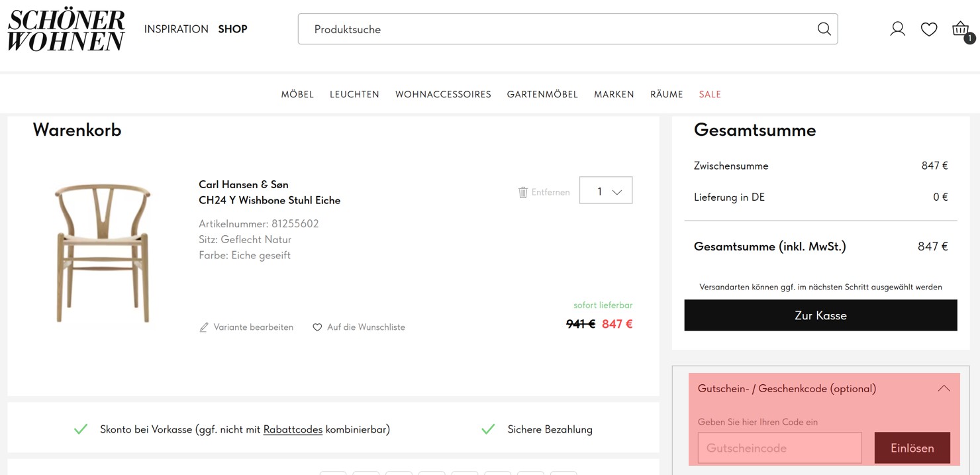Click the Zwischensumme label
This screenshot has height=475, width=980.
(731, 166)
